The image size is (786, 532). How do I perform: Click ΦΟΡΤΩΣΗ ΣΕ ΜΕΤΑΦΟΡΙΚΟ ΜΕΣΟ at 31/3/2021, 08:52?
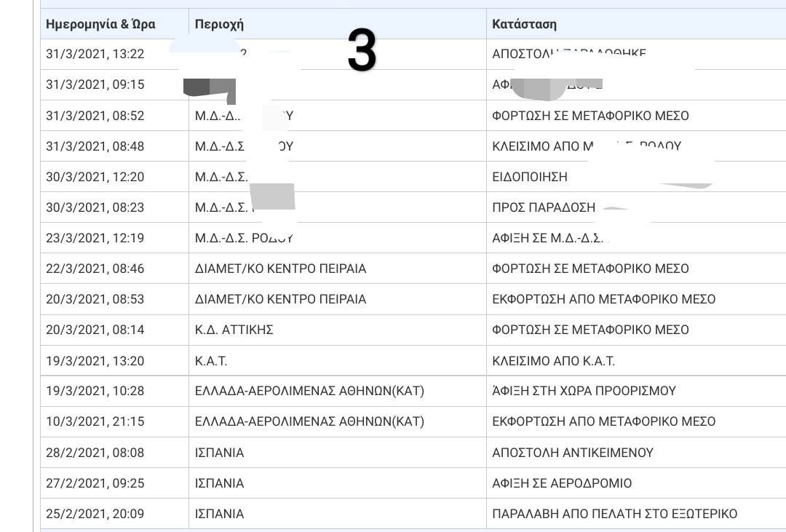[590, 115]
